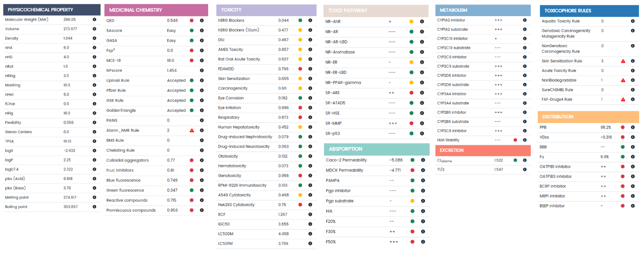Click Skin Sensitization Rule red warning triangle
The height and width of the screenshot is (253, 644).
[623, 61]
